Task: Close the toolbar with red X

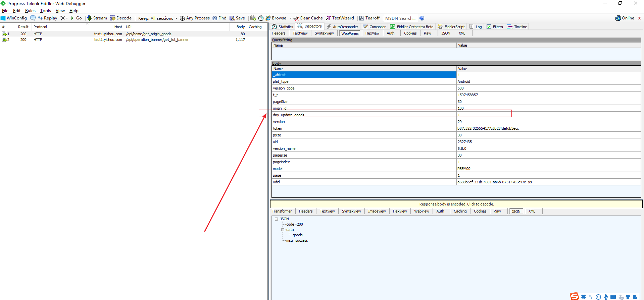Action: (640, 18)
